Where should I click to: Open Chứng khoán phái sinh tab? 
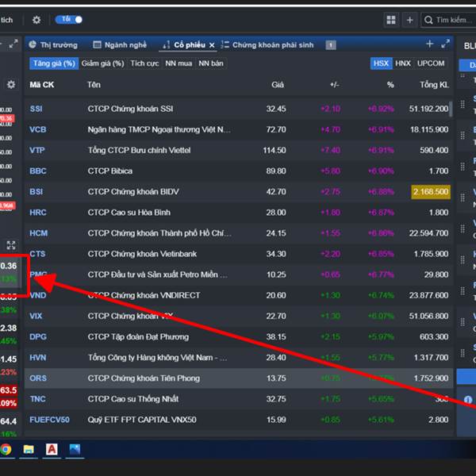(x=267, y=45)
